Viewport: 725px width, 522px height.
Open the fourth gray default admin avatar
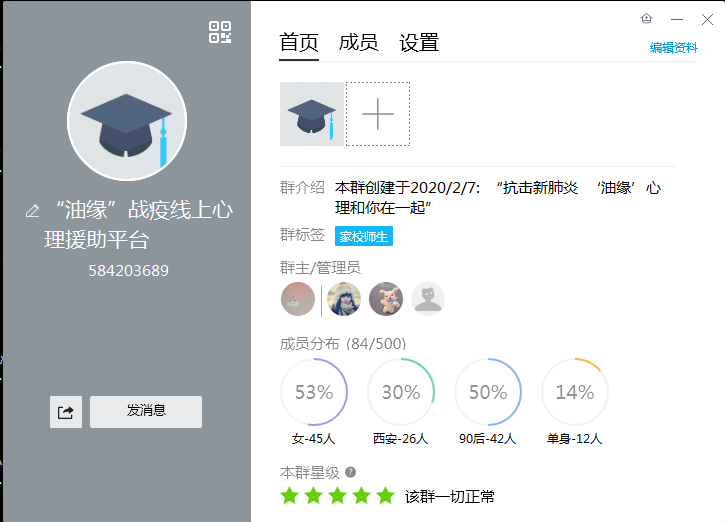pos(428,299)
